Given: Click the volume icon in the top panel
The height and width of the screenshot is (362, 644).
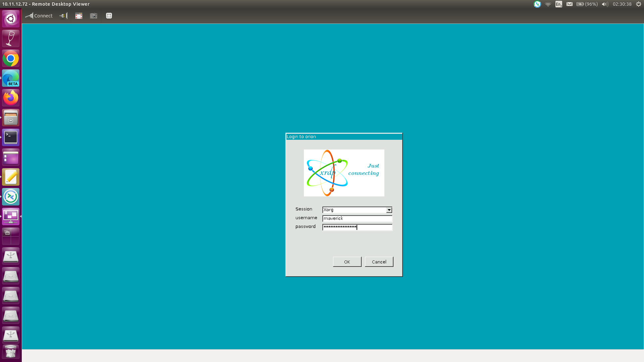Looking at the screenshot, I should point(604,4).
